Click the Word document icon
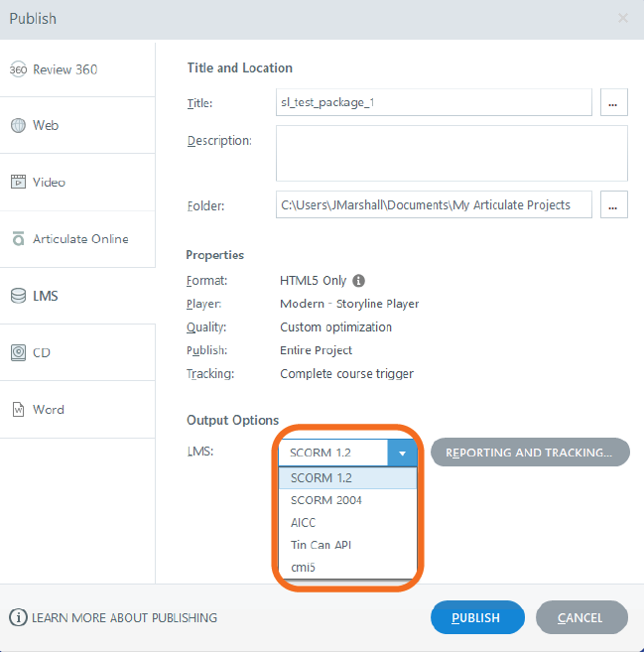This screenshot has width=644, height=652. [x=18, y=409]
